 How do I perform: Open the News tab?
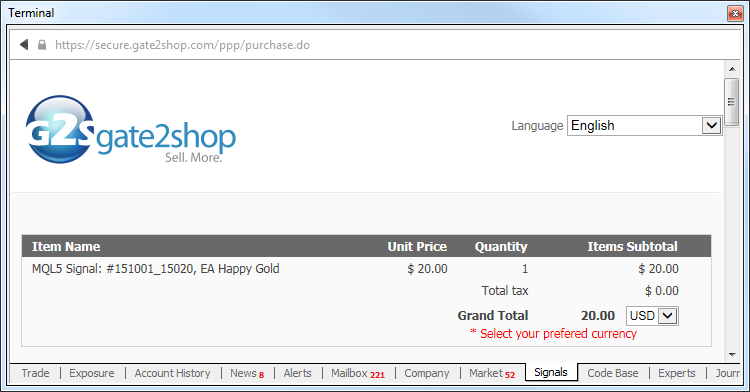[x=247, y=373]
